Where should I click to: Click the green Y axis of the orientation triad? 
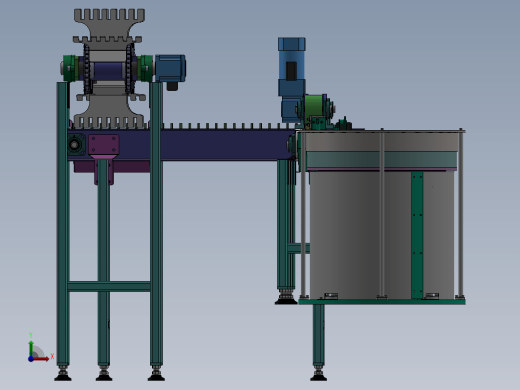tap(31, 348)
